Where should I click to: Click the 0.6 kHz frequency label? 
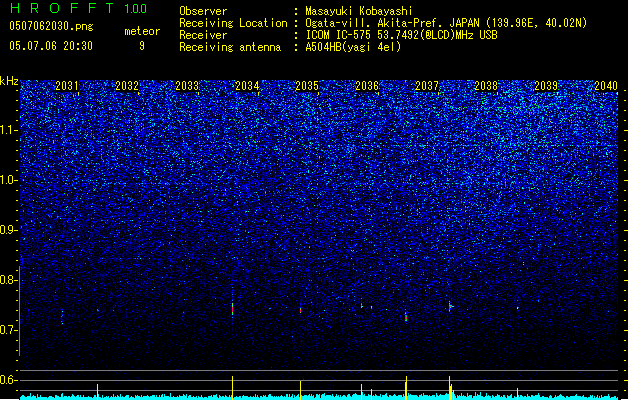(8, 380)
